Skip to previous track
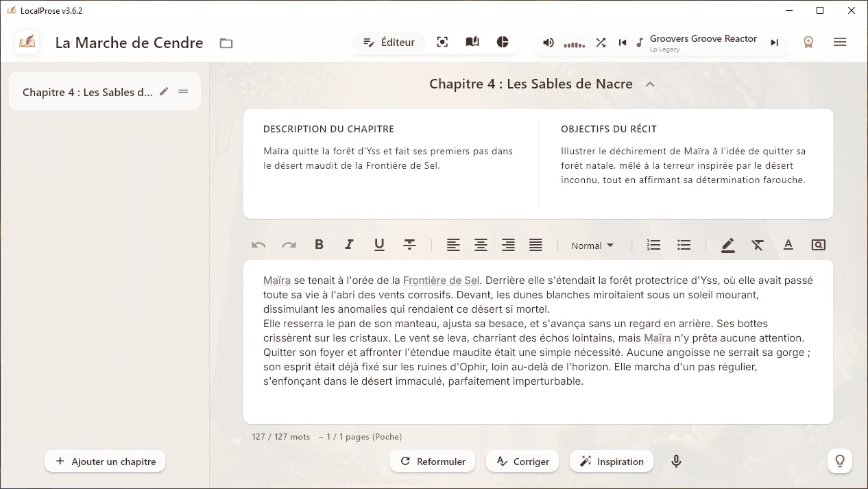Image resolution: width=868 pixels, height=489 pixels. point(623,43)
